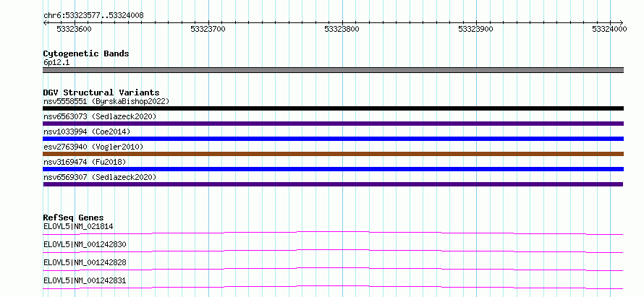
Task: Click ELOVL5|NM_001242830 transcript label
Action: pos(85,244)
